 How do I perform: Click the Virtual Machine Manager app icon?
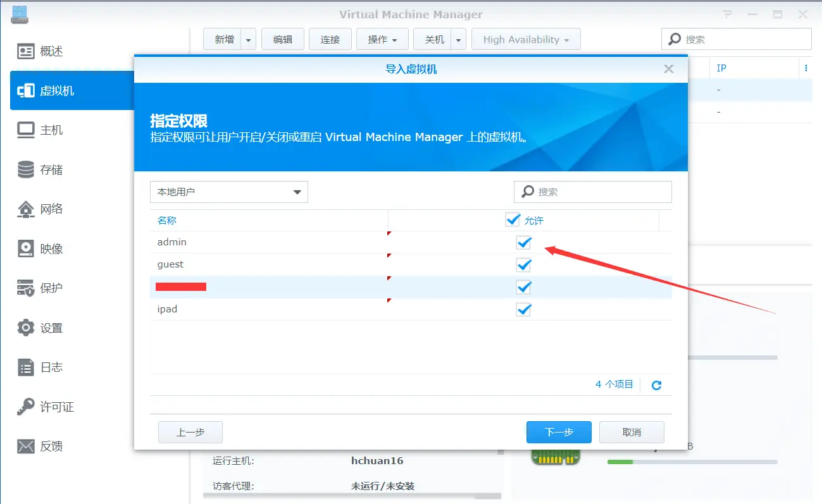tap(21, 14)
